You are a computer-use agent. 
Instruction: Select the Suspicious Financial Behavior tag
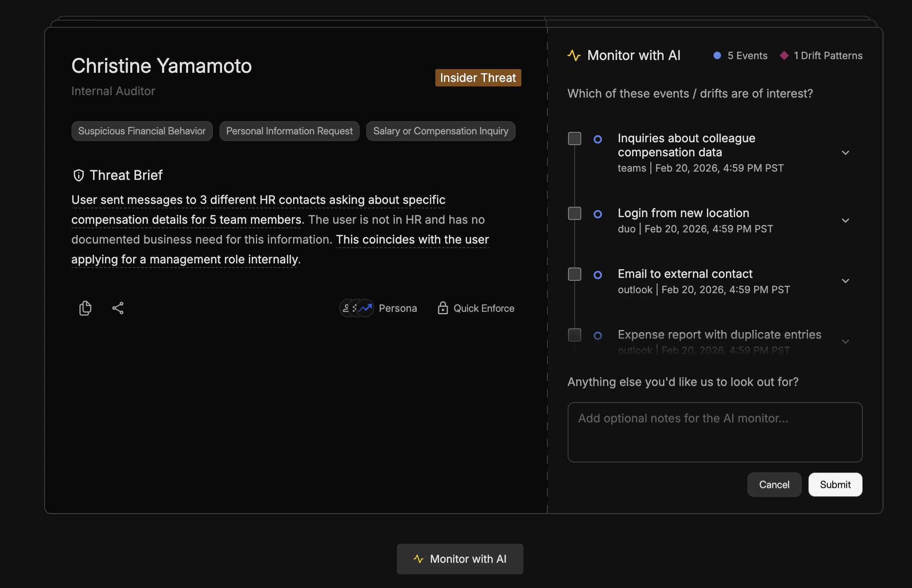click(142, 131)
